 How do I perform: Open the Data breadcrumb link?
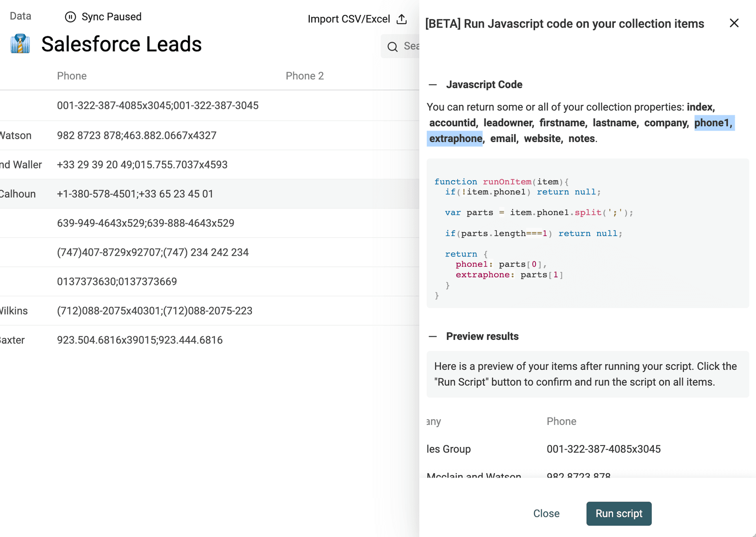(20, 16)
